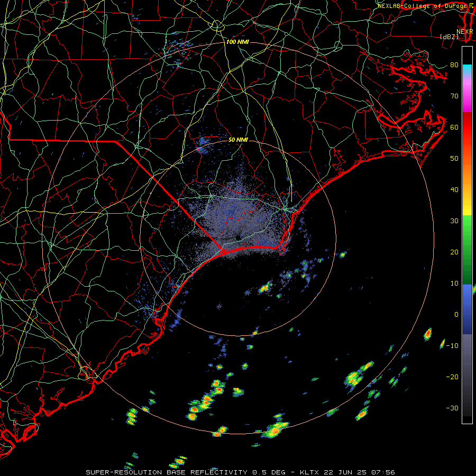Click the 20 value on the color scale

coord(454,252)
